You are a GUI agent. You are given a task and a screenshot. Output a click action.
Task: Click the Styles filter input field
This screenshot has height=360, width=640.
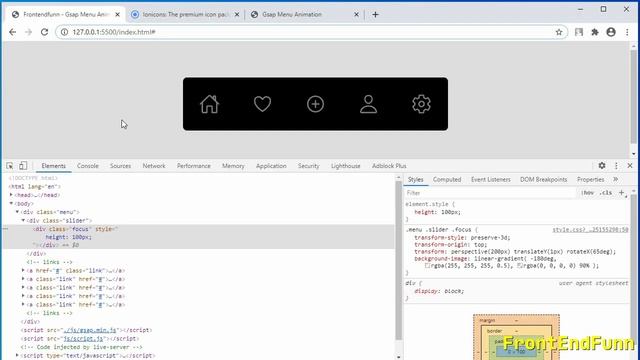[490, 193]
